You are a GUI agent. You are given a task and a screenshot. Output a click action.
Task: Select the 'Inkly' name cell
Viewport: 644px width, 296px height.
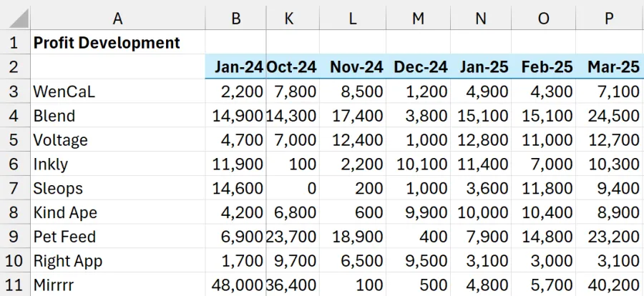pos(117,164)
